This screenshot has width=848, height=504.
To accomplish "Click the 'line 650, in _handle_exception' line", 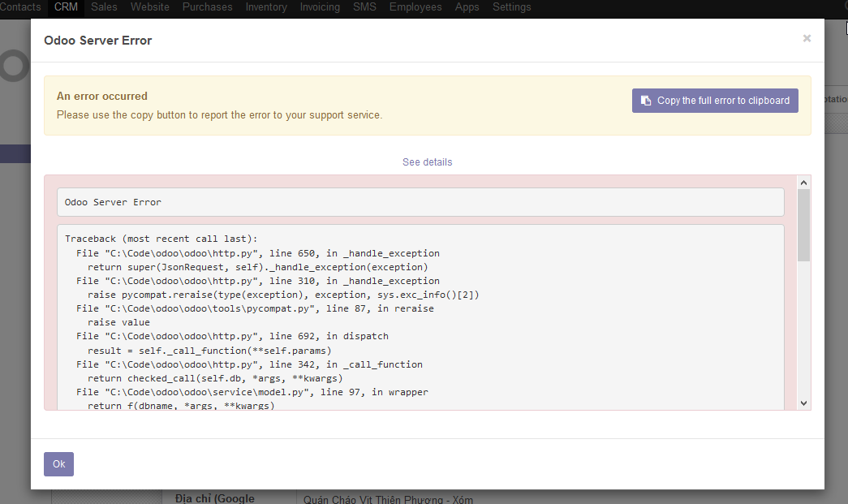I will [258, 253].
